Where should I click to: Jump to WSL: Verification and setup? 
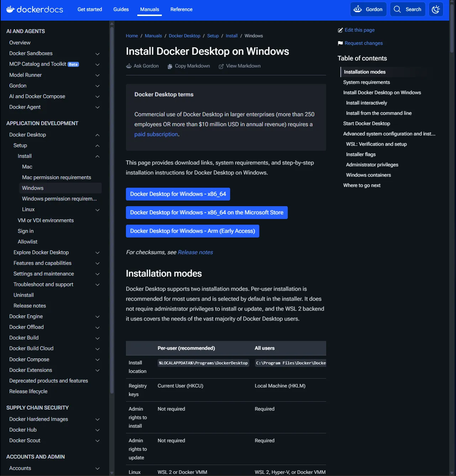pos(376,144)
